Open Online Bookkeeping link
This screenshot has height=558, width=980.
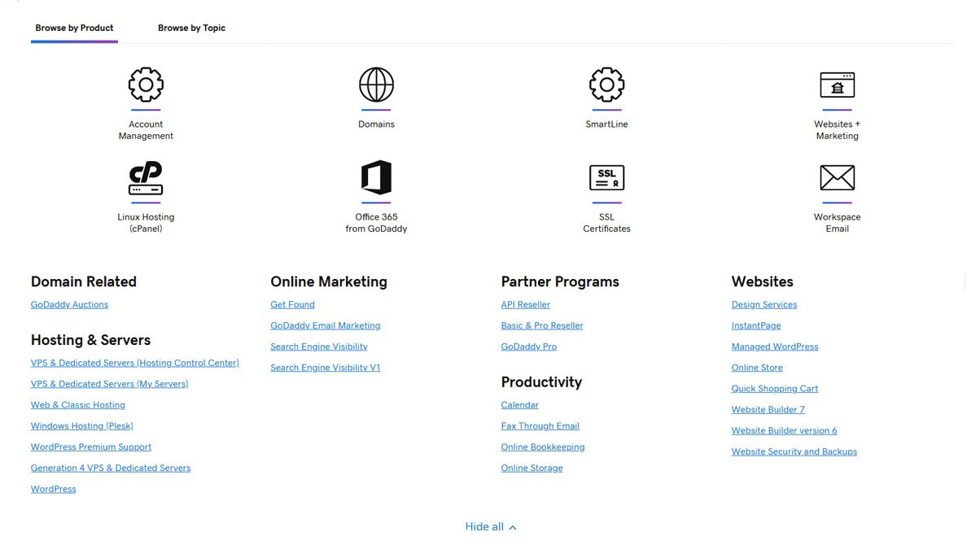pyautogui.click(x=543, y=447)
